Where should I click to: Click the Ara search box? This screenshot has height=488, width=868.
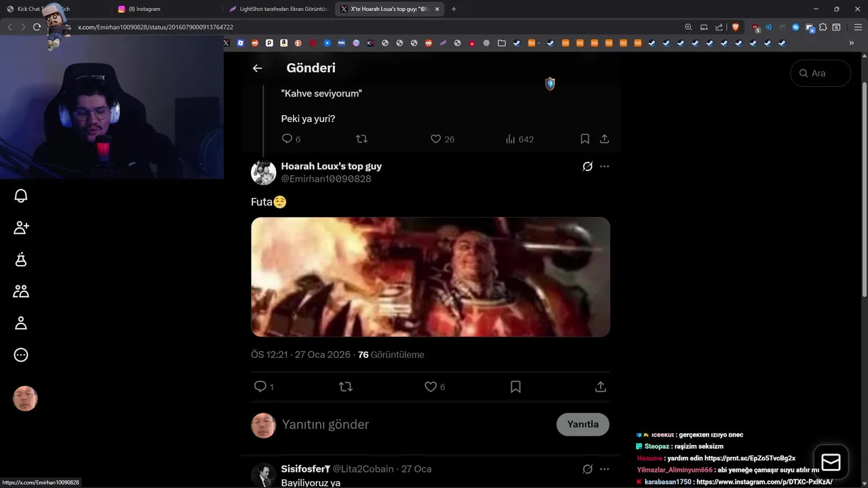tap(821, 73)
